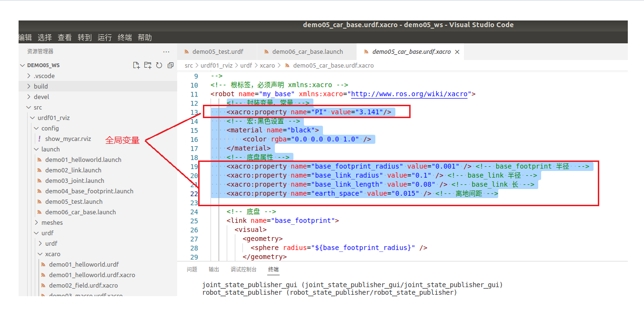Screen dimensions: 644x330
Task: Expand the build folder
Action: pos(29,86)
